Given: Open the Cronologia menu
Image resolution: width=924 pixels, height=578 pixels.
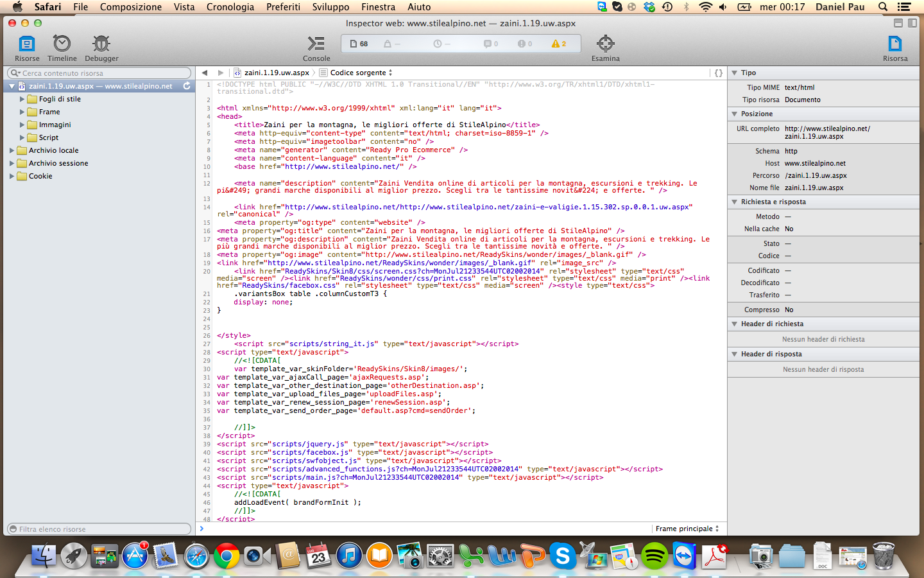Looking at the screenshot, I should click(230, 7).
